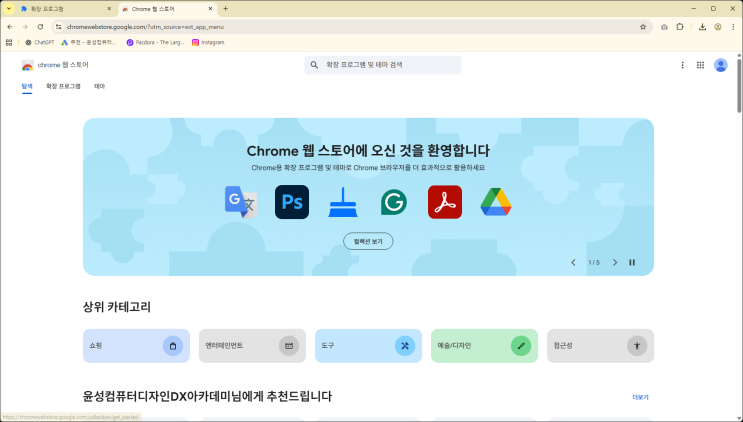The width and height of the screenshot is (743, 422).
Task: Click the 더보기 link for recommendations
Action: tap(640, 397)
